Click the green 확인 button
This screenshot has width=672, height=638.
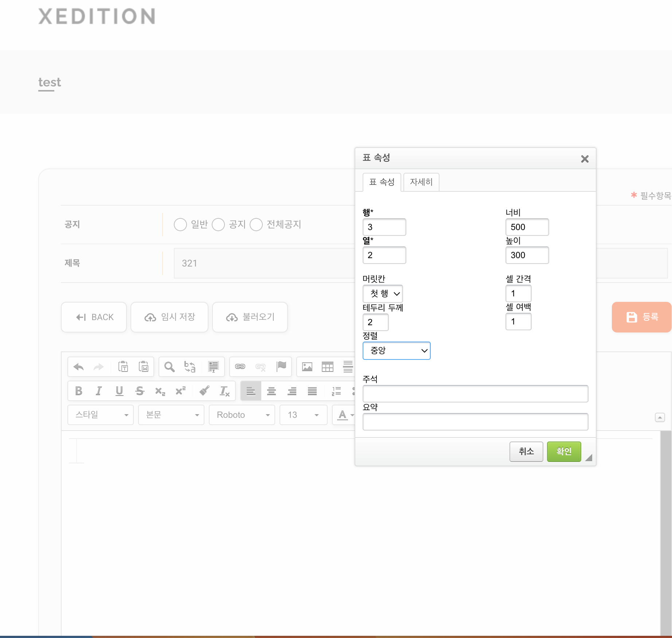[x=564, y=452]
